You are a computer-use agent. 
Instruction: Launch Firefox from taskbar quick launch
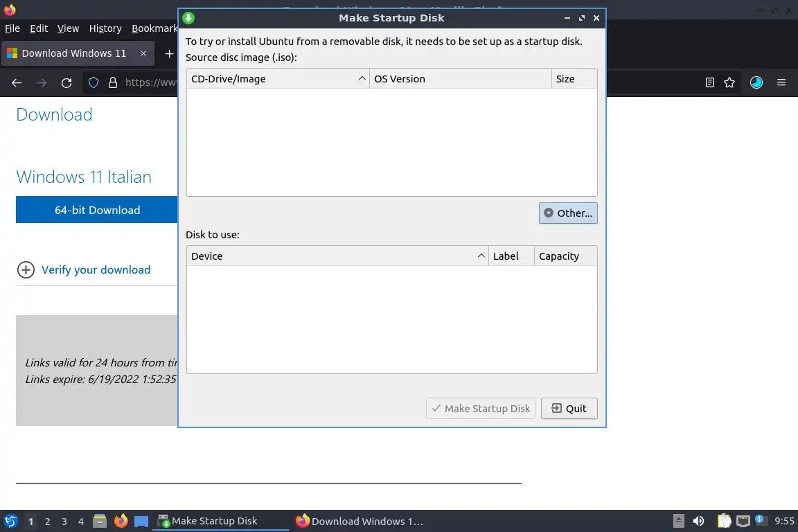(x=121, y=521)
